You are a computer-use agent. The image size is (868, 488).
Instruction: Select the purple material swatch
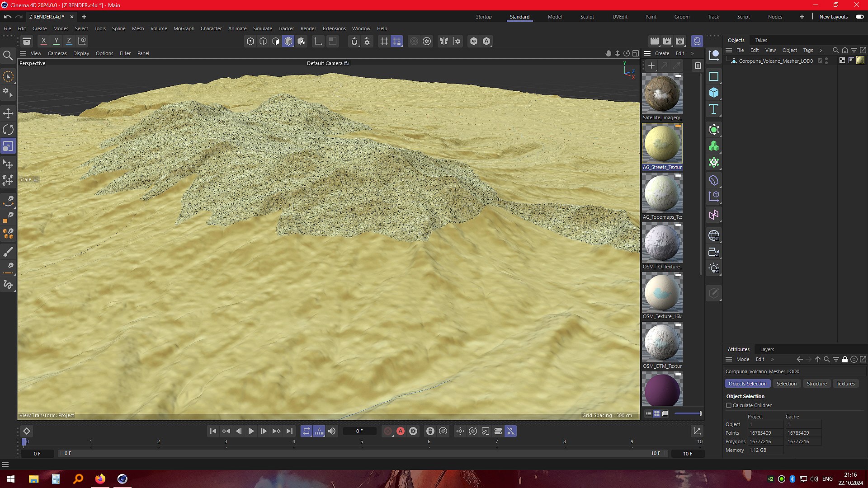pyautogui.click(x=662, y=389)
